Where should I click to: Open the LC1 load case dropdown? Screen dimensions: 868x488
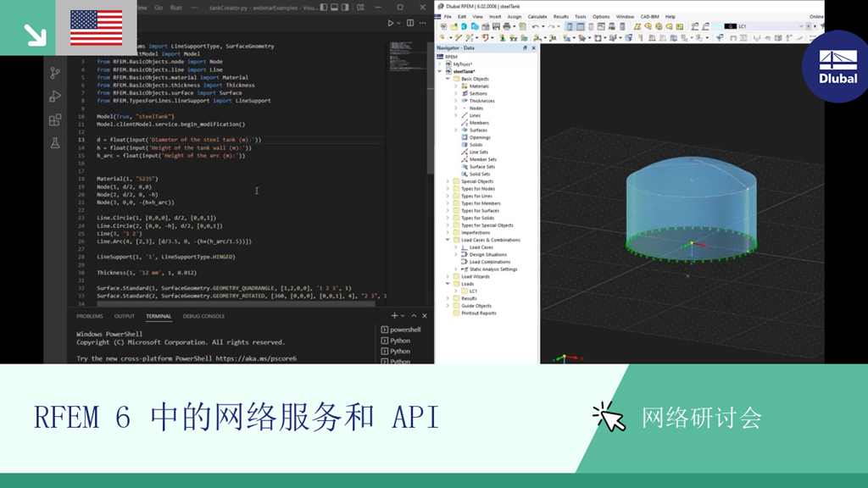[800, 25]
